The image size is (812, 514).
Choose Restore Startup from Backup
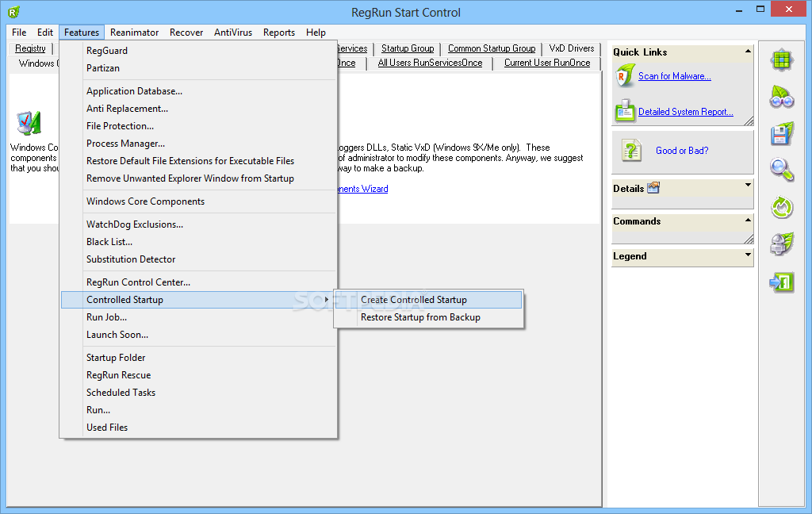429,317
